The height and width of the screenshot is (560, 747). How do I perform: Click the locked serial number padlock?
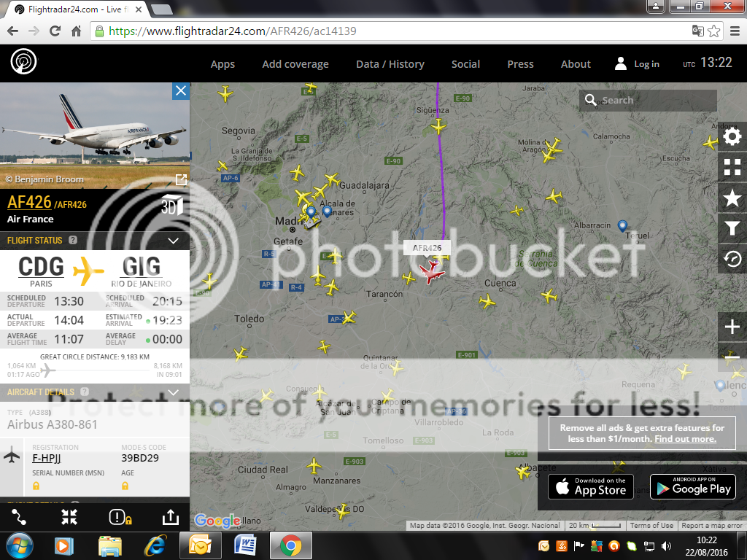click(36, 486)
